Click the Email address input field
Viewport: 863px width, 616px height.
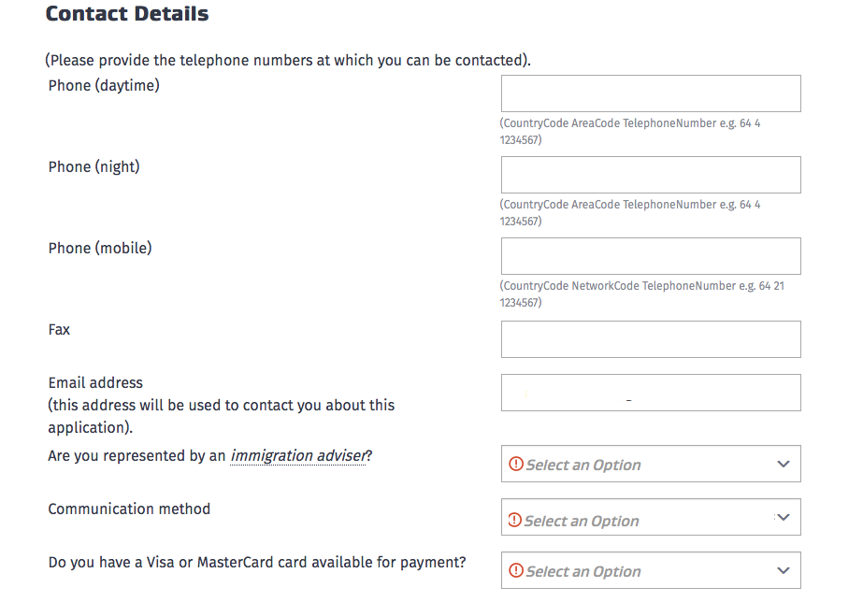tap(651, 393)
